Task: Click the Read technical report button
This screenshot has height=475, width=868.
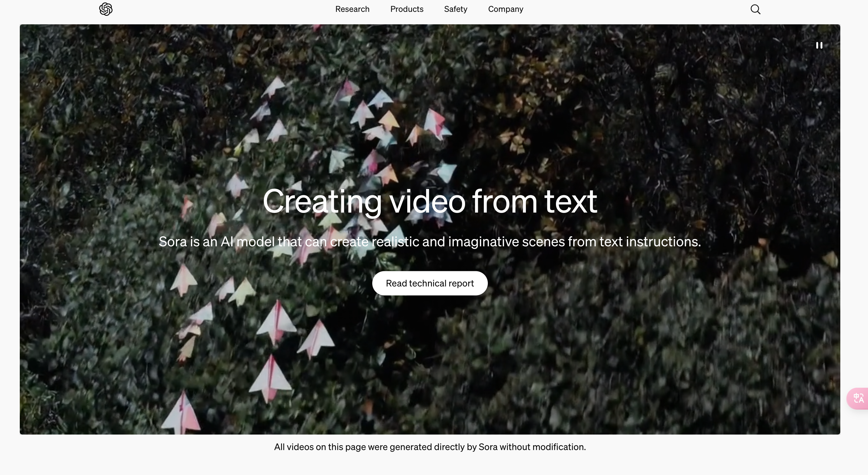Action: [430, 283]
